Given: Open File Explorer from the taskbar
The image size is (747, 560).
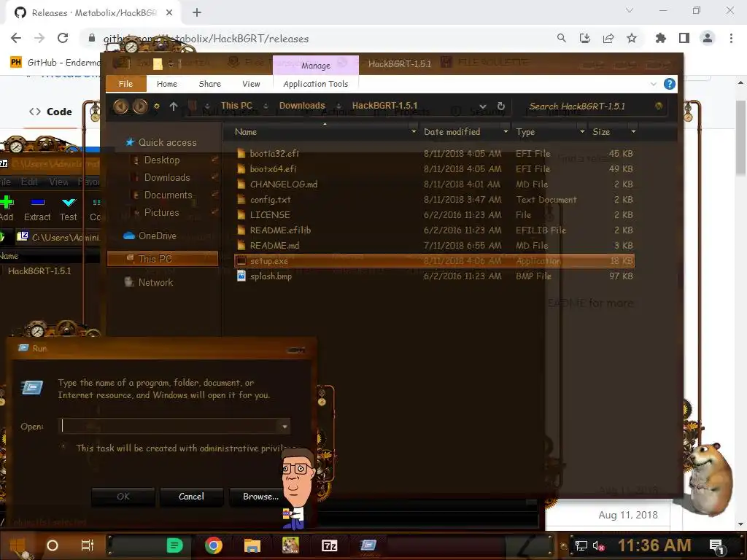Looking at the screenshot, I should coord(252,545).
